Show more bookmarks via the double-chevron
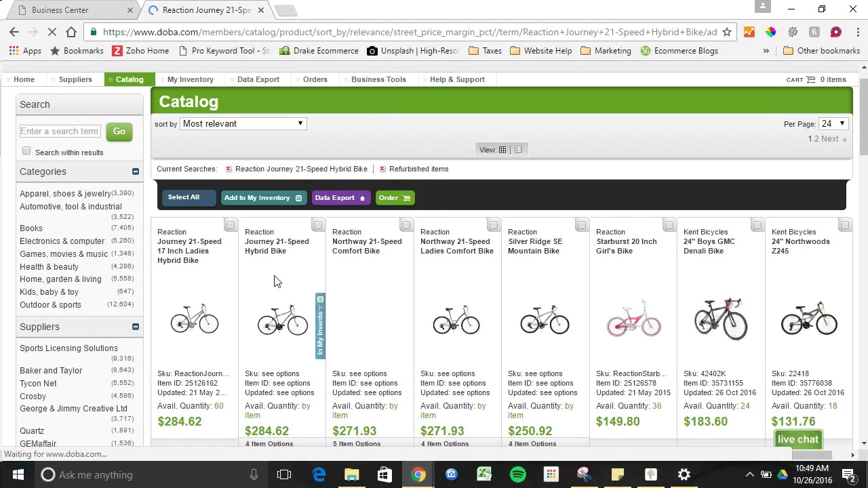Image resolution: width=868 pixels, height=488 pixels. 766,51
